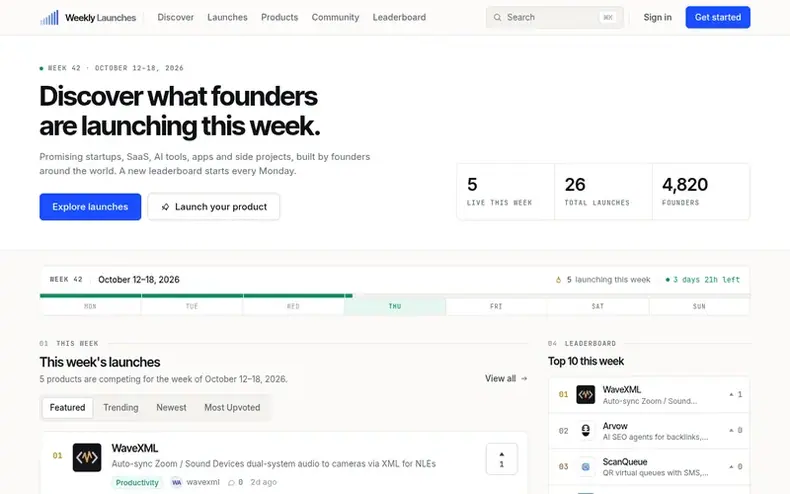Select FRI in the week timeline
This screenshot has height=494, width=790.
pos(496,306)
